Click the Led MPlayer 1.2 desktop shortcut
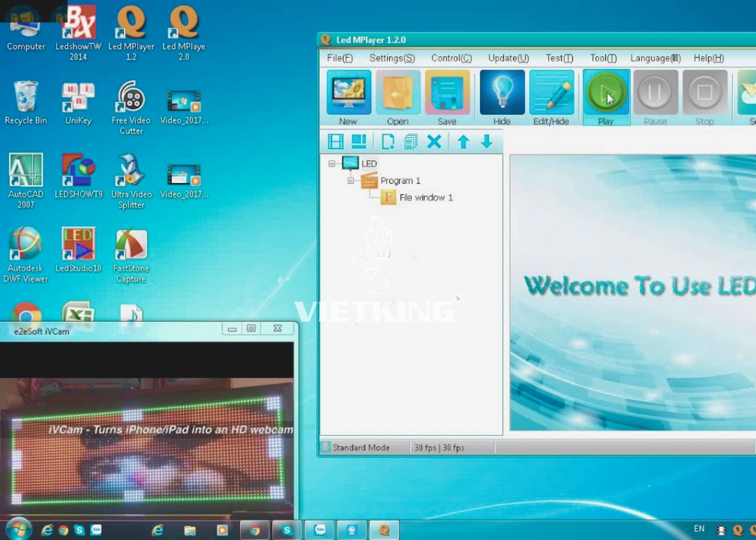This screenshot has height=540, width=756. click(131, 32)
